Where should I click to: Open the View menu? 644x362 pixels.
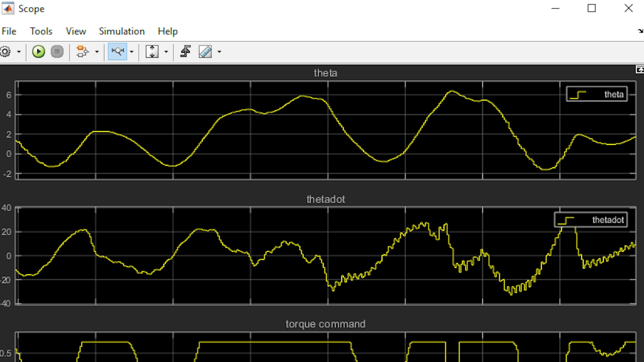(x=76, y=31)
